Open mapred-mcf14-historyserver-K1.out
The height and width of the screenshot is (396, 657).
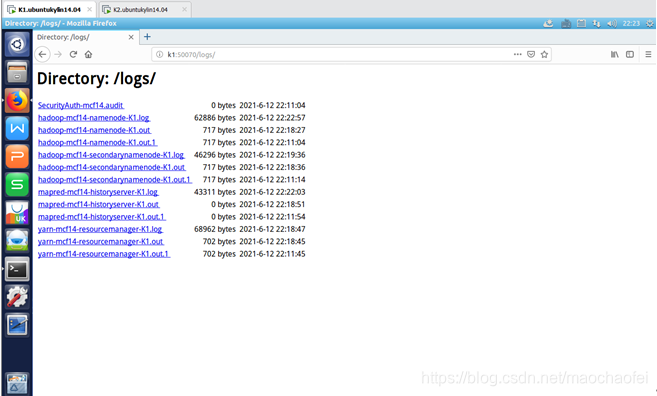98,204
